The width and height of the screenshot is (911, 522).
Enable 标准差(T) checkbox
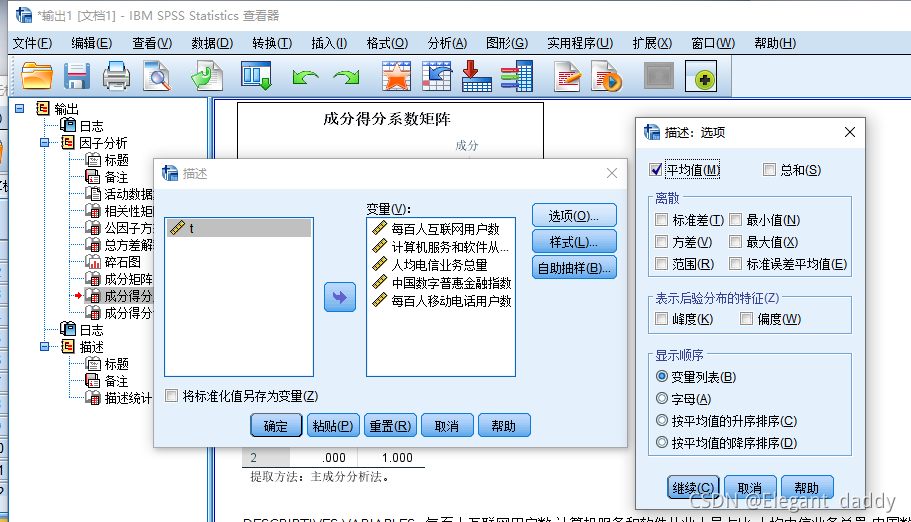click(x=661, y=220)
